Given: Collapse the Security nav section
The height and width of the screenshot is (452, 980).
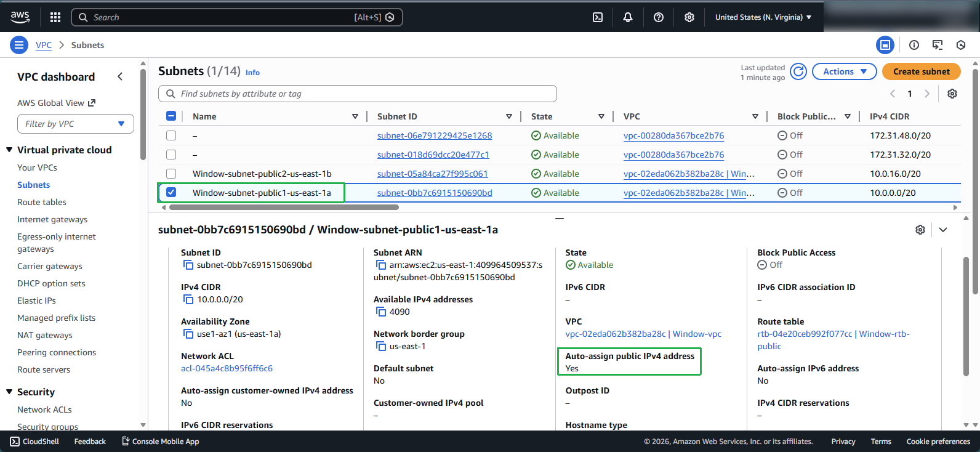Looking at the screenshot, I should [9, 392].
